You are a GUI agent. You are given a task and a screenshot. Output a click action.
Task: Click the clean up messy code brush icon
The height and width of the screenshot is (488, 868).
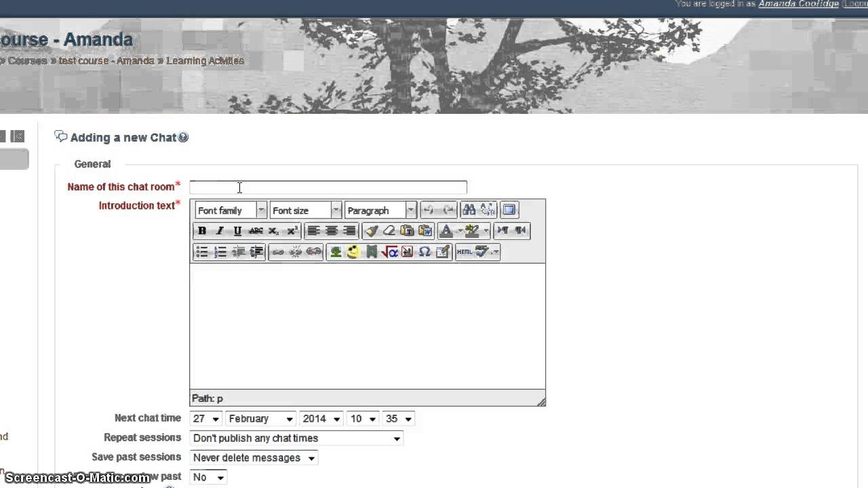coord(371,231)
